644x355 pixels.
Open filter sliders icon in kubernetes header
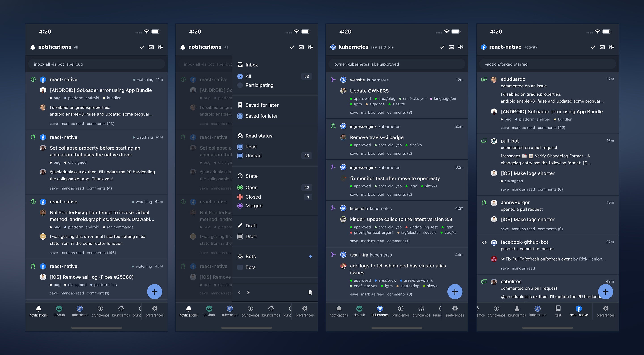(x=460, y=47)
